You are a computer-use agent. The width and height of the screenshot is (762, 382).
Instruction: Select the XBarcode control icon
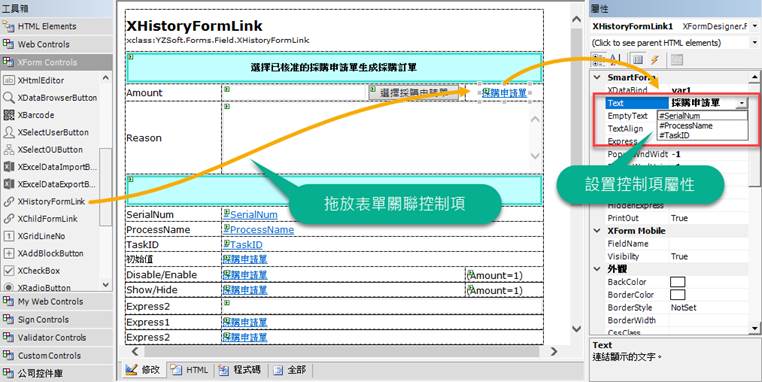[8, 115]
